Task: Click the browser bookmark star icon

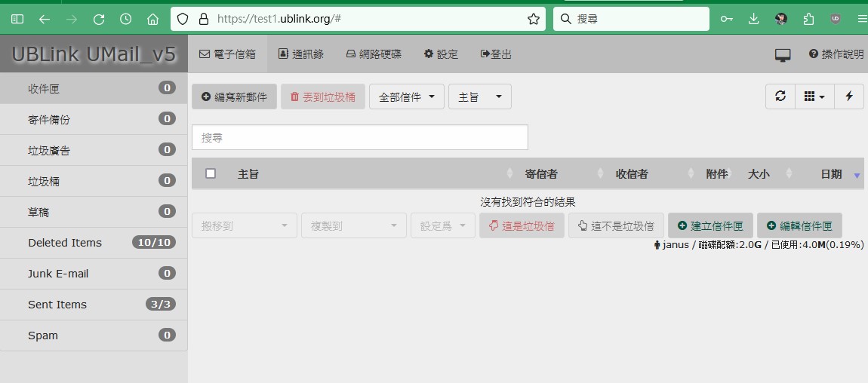Action: coord(533,19)
